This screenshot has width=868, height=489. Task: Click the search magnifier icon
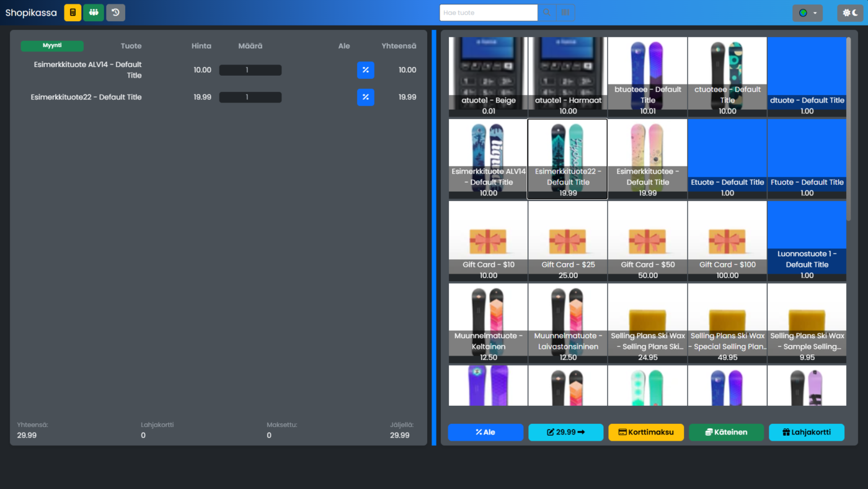tap(547, 12)
